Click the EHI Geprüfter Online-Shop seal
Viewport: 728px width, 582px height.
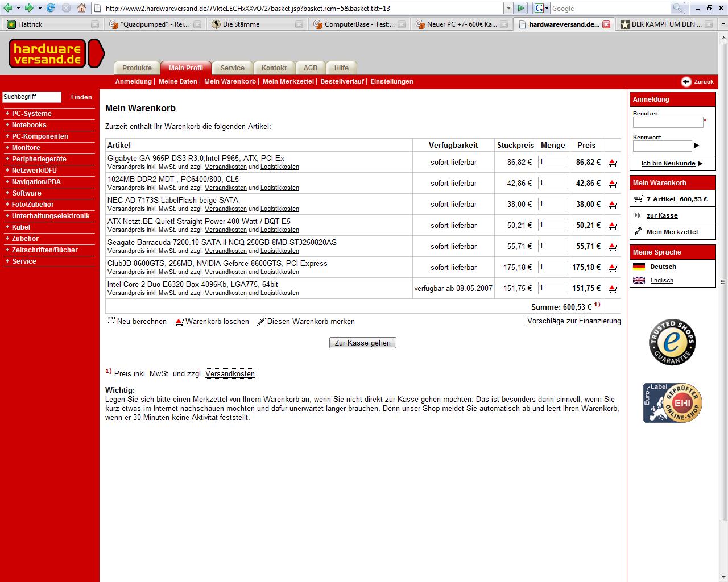pyautogui.click(x=672, y=403)
